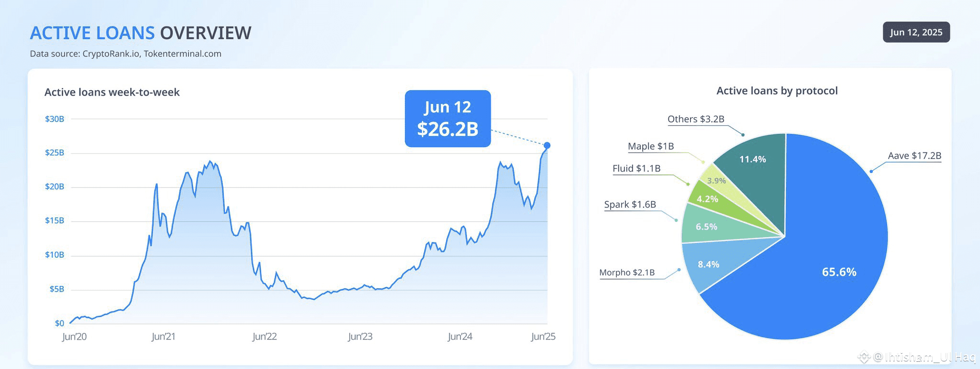This screenshot has width=980, height=369.
Task: Select the Maple 3.9% pie slice
Action: pyautogui.click(x=716, y=180)
